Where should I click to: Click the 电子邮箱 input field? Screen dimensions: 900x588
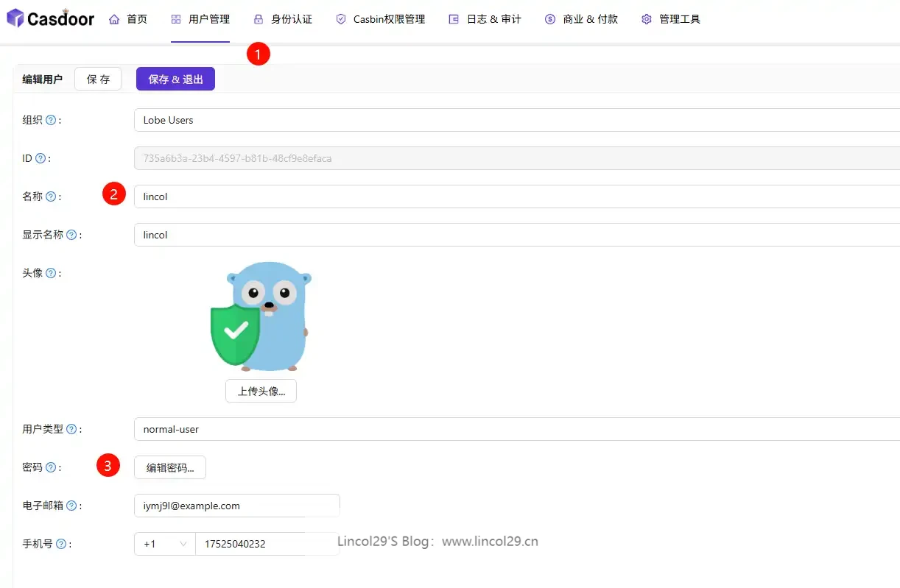pos(236,506)
